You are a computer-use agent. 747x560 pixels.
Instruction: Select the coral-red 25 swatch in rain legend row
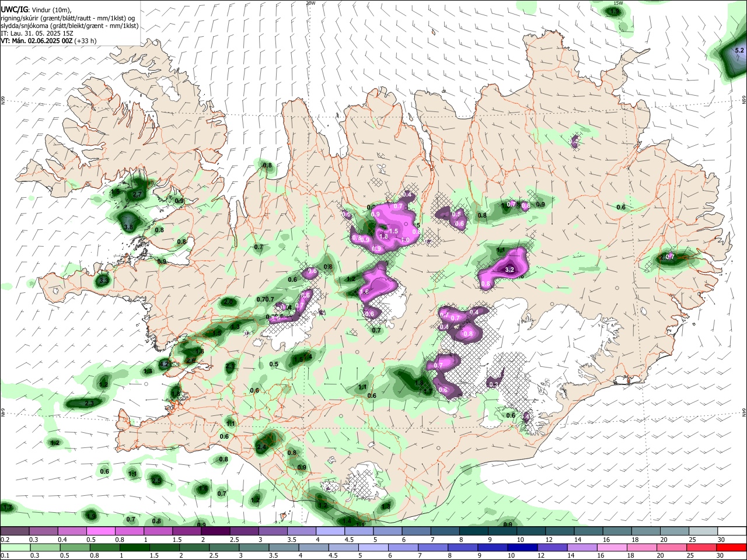701,547
